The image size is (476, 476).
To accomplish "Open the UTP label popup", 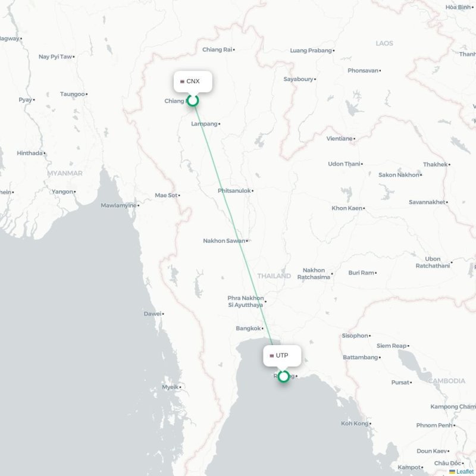I will tap(282, 355).
